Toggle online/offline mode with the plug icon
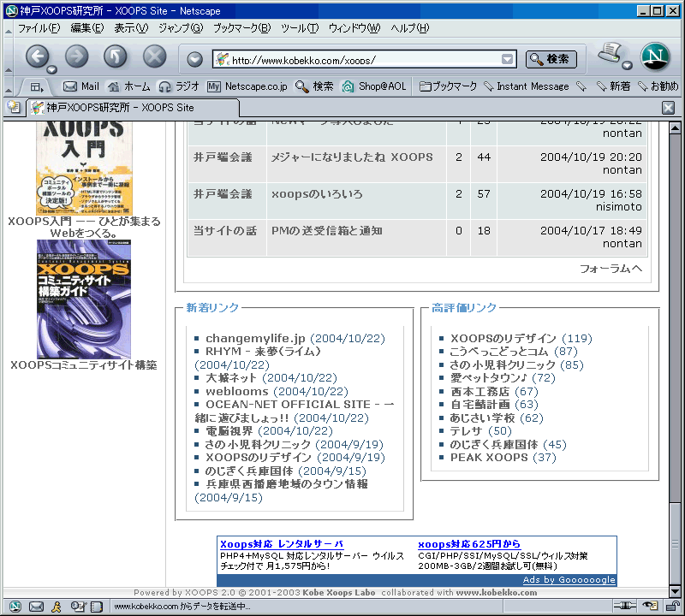This screenshot has height=616, width=685. pyautogui.click(x=625, y=606)
